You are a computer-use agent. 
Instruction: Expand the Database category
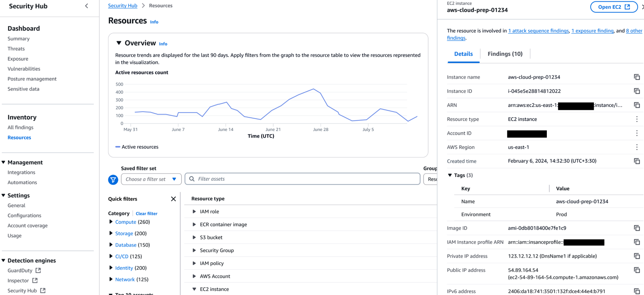[x=111, y=245]
